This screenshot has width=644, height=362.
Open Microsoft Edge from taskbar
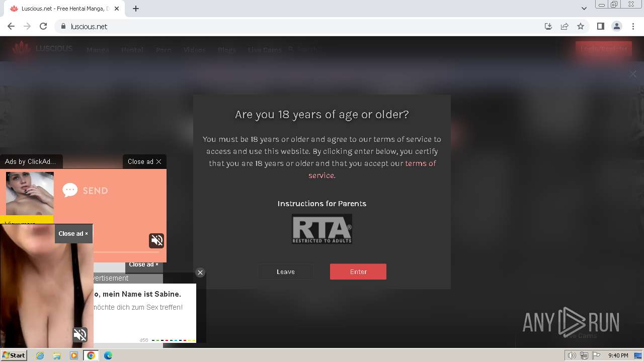(108, 355)
